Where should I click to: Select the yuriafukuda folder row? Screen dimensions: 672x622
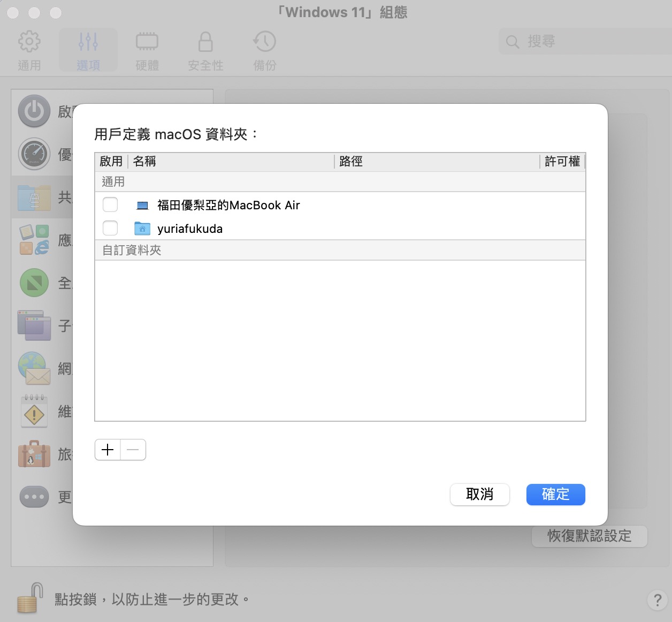click(340, 228)
